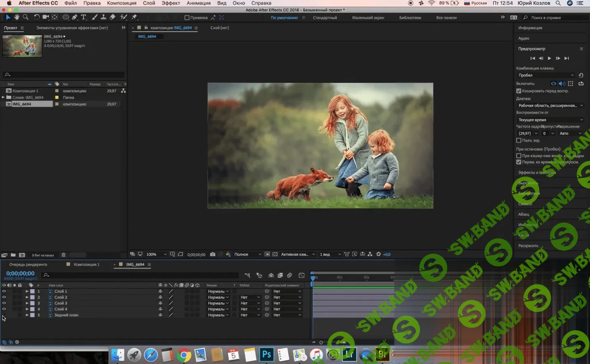Pick the Horizontal Type (T) tool
This screenshot has height=364, width=590.
click(x=84, y=17)
